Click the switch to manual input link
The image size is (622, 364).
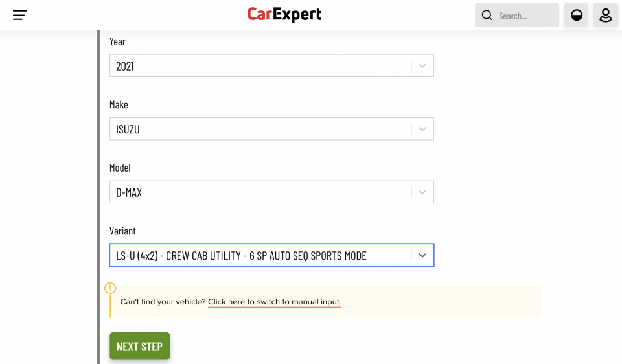click(274, 302)
